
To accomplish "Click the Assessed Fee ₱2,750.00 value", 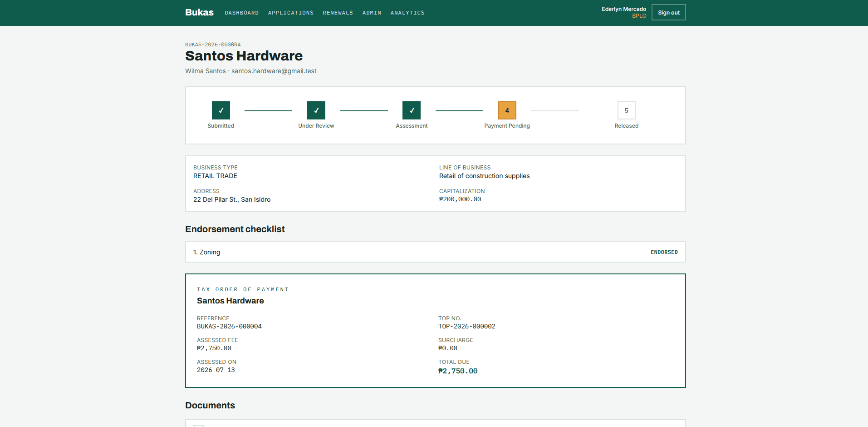I will 214,348.
